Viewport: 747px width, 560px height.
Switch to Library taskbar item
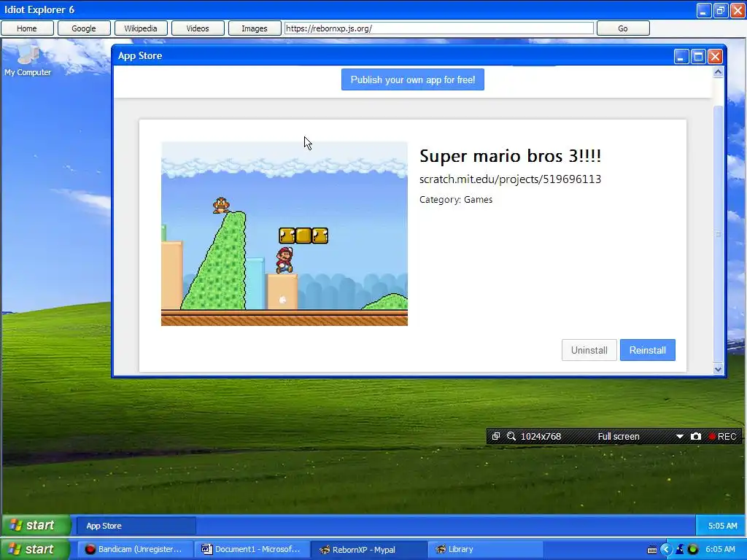pos(486,549)
